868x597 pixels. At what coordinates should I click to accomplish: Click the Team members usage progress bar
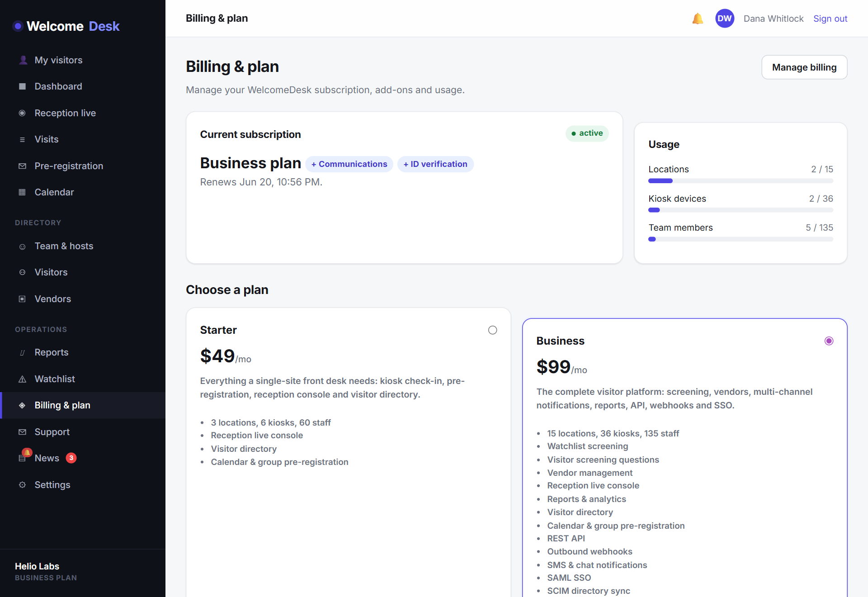pyautogui.click(x=741, y=239)
